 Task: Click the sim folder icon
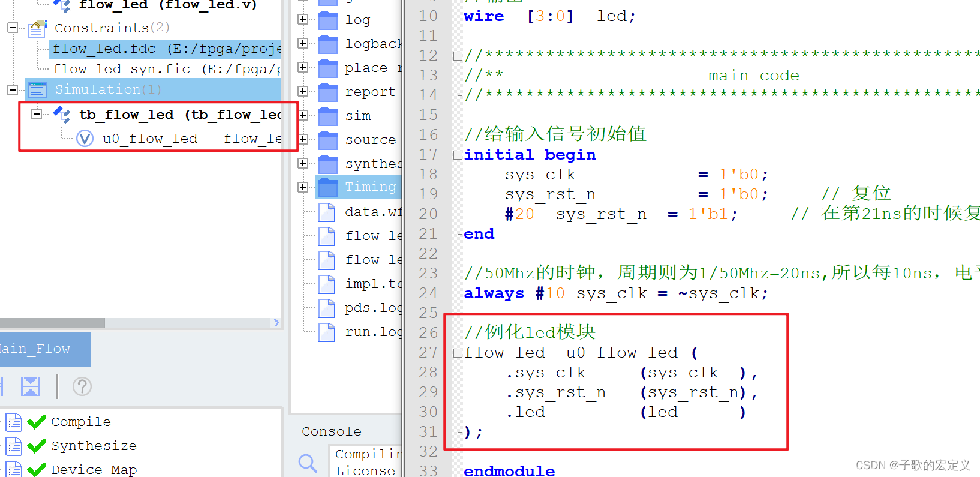click(x=327, y=116)
